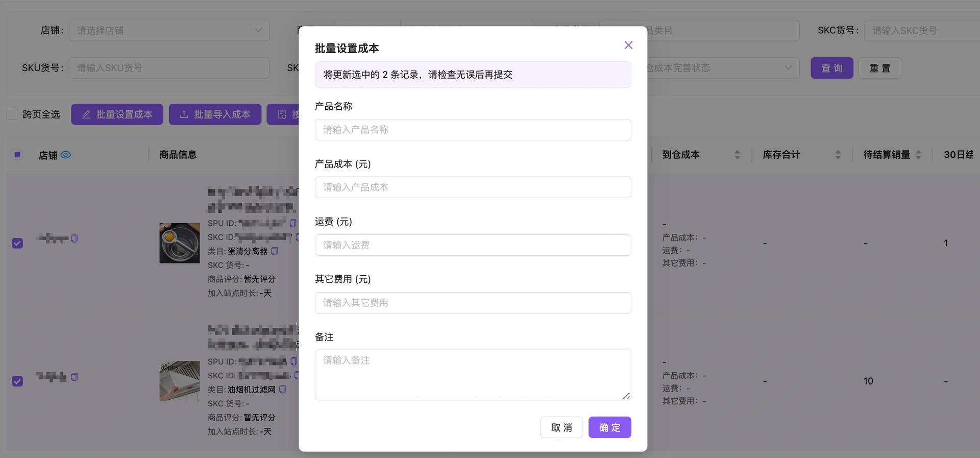
Task: Click the 取消 button
Action: click(561, 427)
